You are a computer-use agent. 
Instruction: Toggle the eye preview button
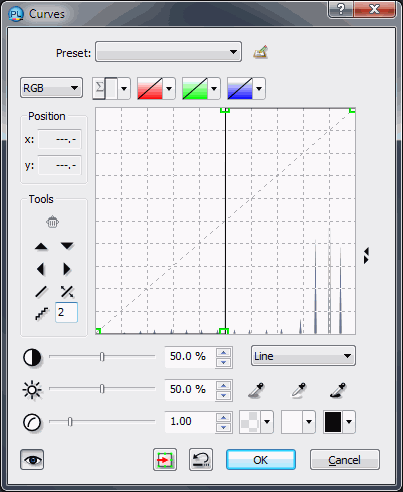click(32, 460)
